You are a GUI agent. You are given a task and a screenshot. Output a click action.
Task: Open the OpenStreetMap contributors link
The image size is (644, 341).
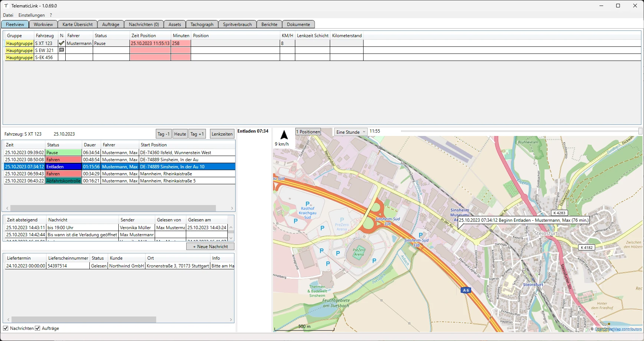pyautogui.click(x=618, y=329)
